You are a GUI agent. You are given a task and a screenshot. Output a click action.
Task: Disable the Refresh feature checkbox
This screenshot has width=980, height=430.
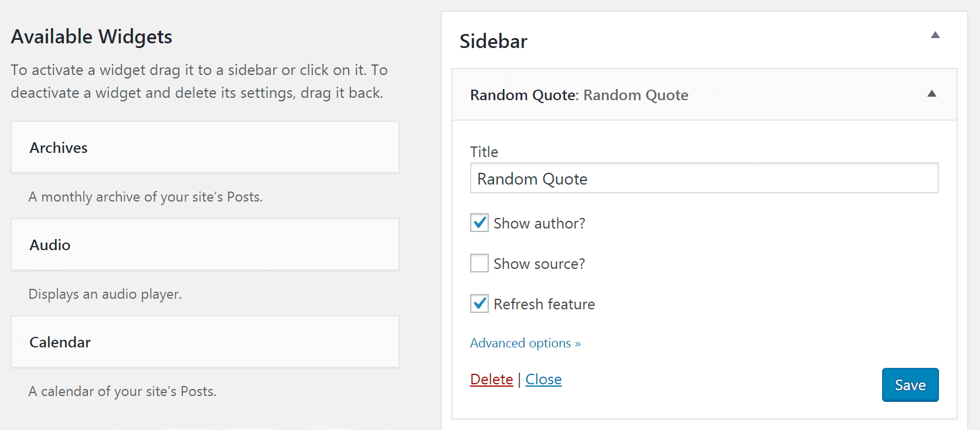[479, 303]
